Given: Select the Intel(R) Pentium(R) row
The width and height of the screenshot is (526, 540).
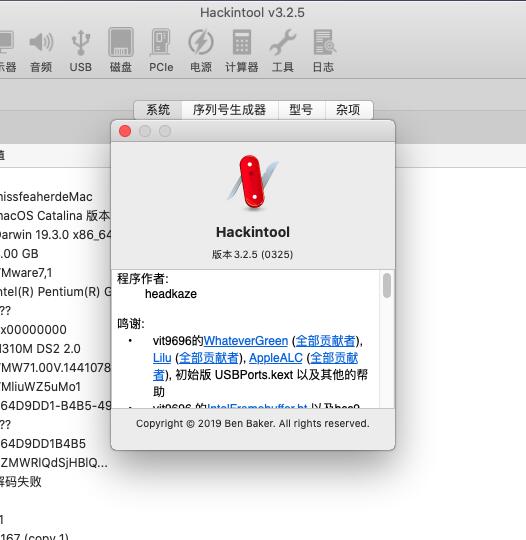Looking at the screenshot, I should (x=55, y=292).
